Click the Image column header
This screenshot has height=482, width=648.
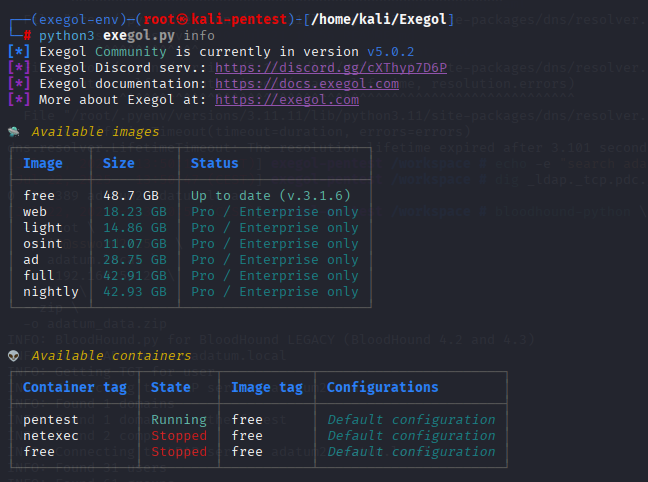pos(43,164)
